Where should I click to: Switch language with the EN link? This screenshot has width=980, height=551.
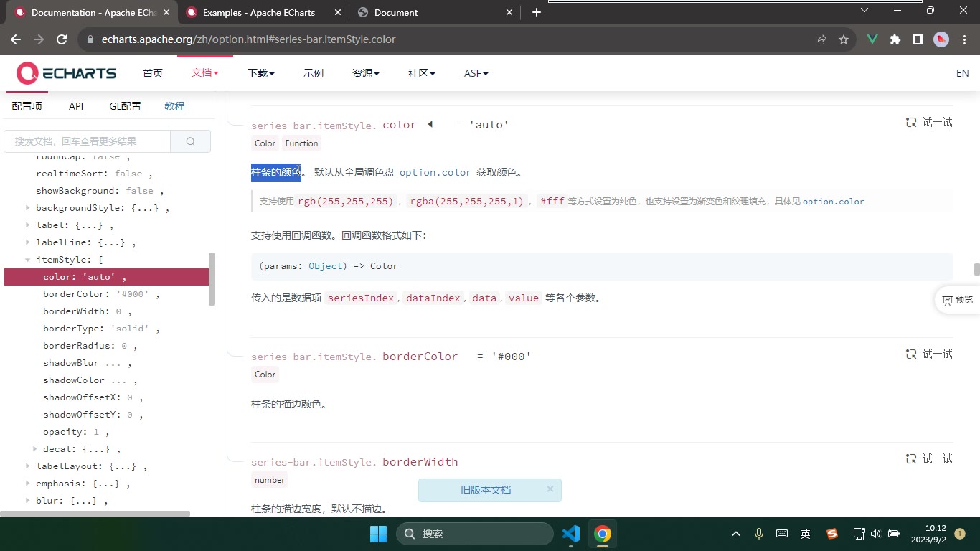click(962, 73)
